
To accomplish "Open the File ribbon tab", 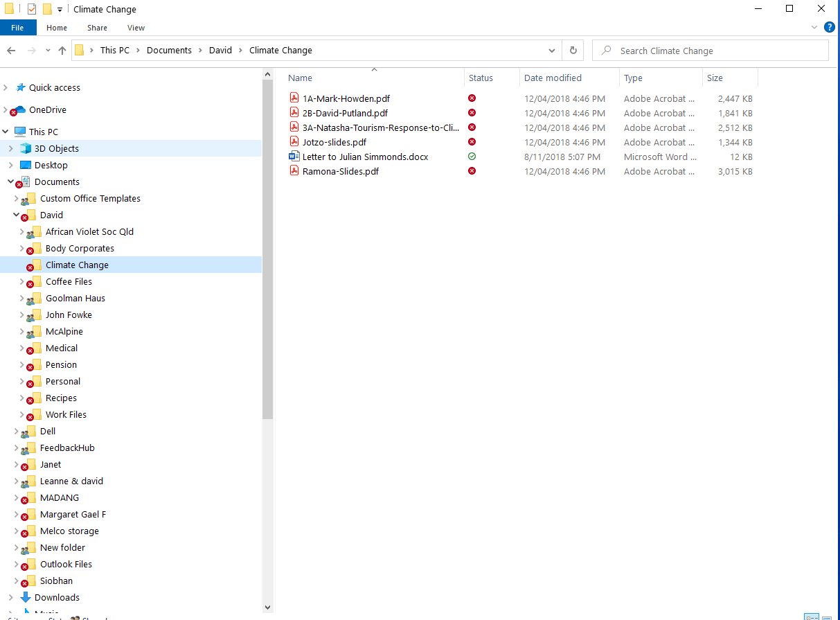I will (x=17, y=28).
